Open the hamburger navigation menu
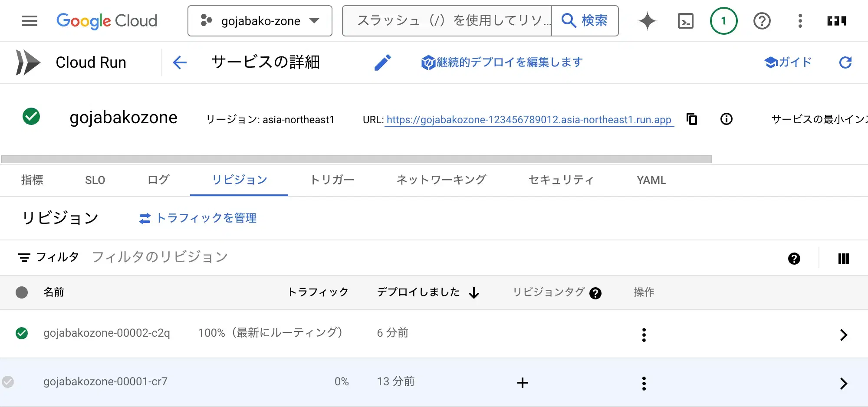Screen dimensions: 868x407 point(30,21)
